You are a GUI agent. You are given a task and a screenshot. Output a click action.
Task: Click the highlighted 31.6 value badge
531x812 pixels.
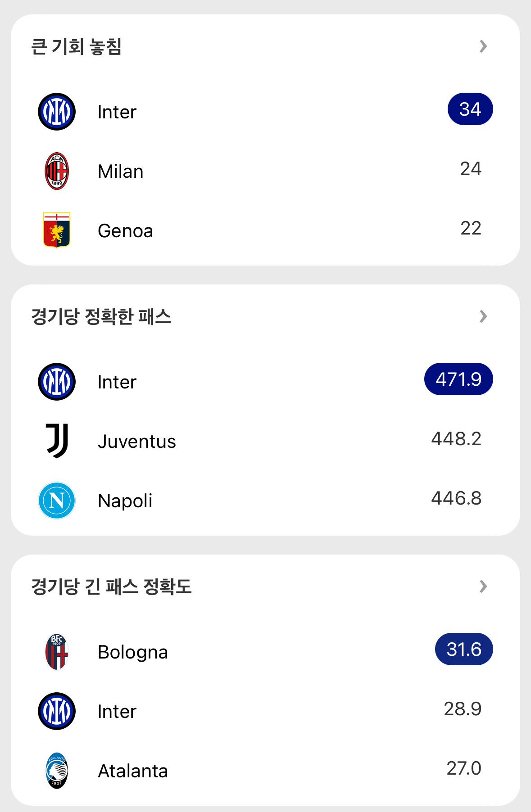[x=464, y=649]
